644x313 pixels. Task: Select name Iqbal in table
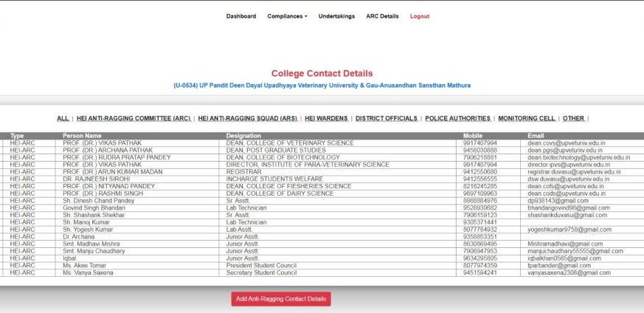[69, 258]
